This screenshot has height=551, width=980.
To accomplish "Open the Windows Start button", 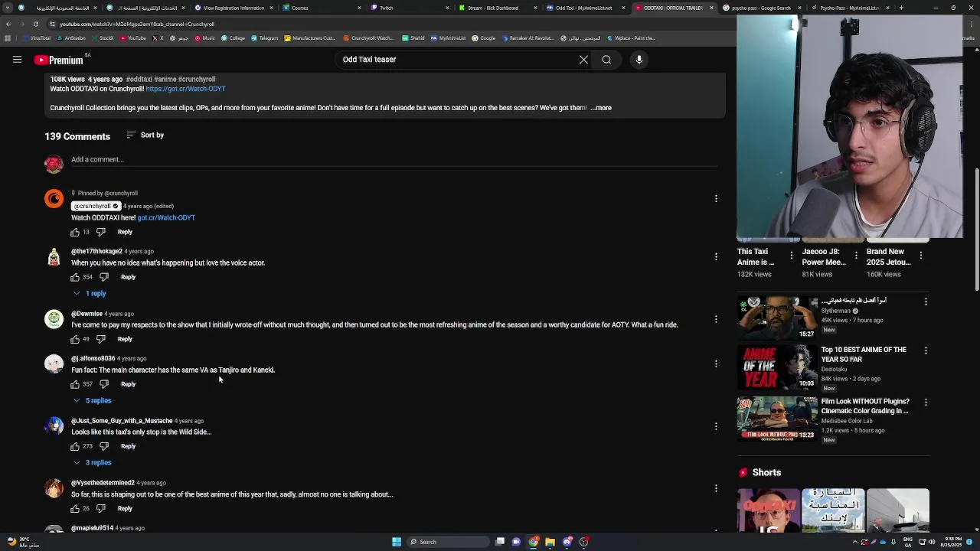I will pos(397,542).
